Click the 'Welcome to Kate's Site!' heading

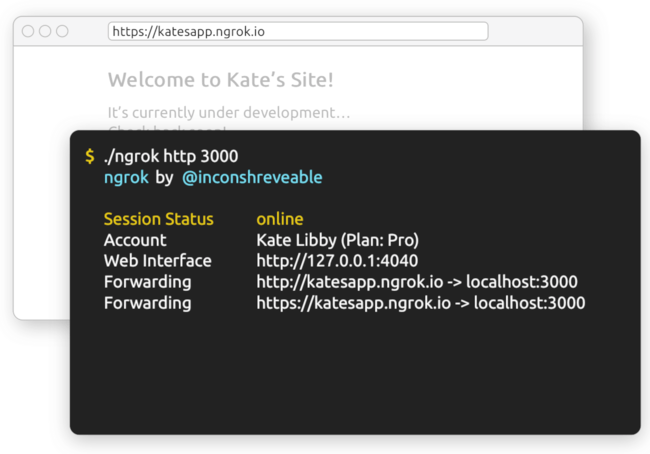(220, 80)
